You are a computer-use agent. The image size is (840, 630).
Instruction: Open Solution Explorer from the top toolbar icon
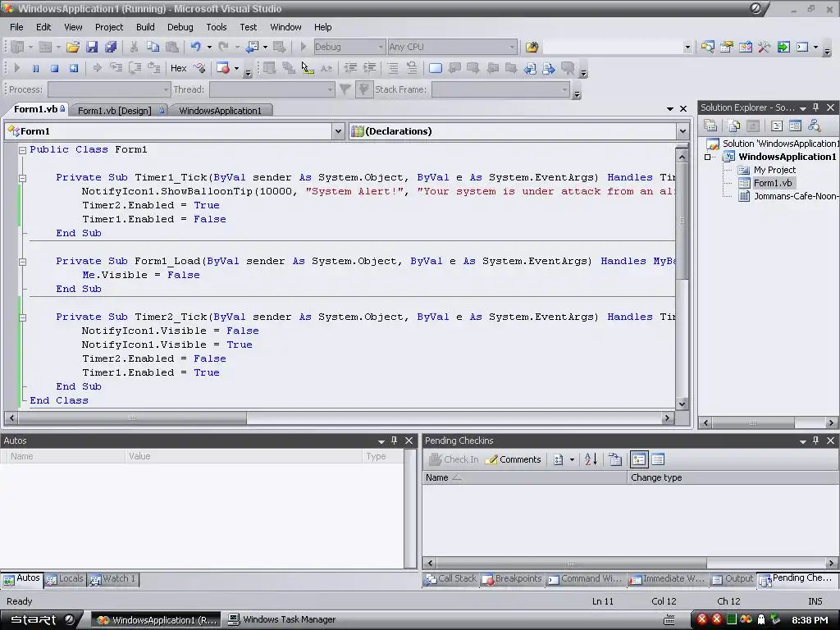point(707,47)
